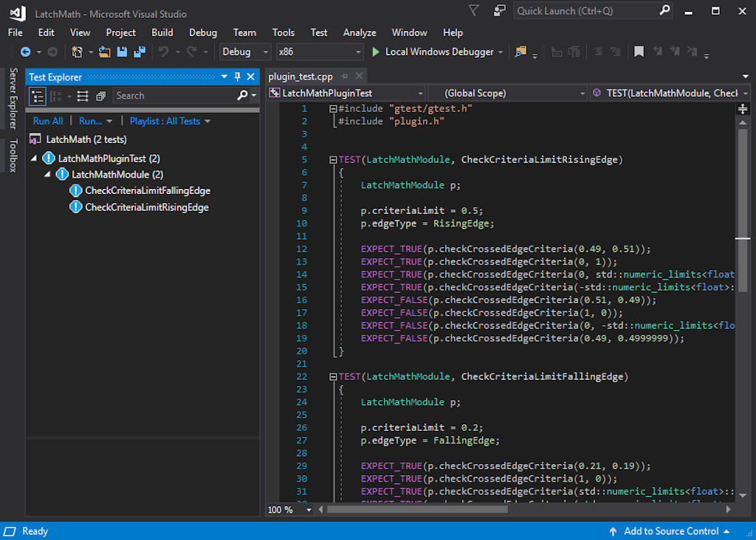Viewport: 756px width, 540px height.
Task: Click the Test Explorer collapse all icon
Action: click(x=100, y=96)
